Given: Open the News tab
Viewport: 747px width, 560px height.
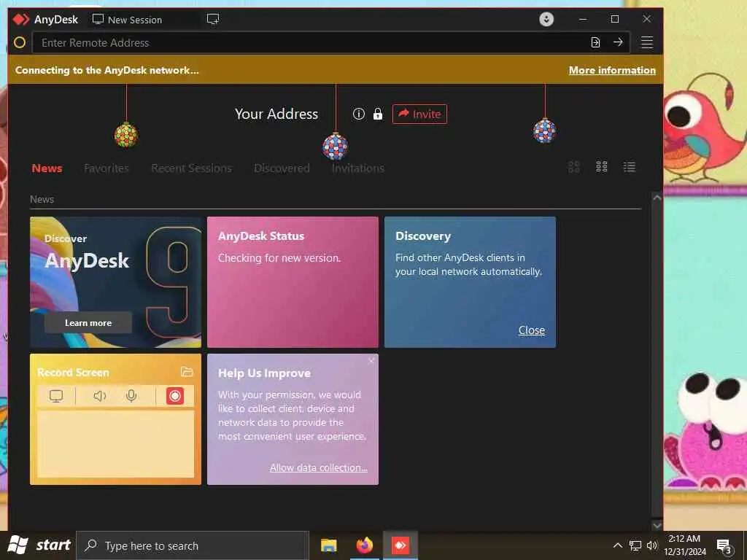Looking at the screenshot, I should coord(47,168).
